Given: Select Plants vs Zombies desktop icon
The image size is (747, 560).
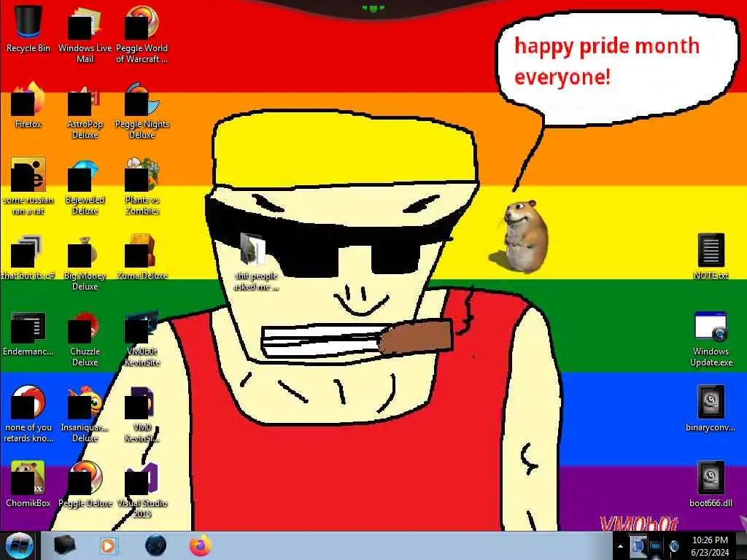Looking at the screenshot, I should (x=142, y=187).
